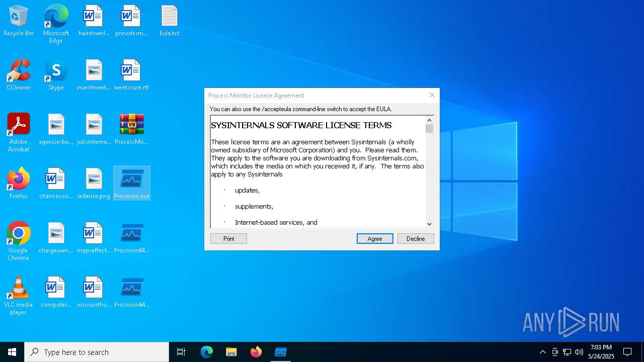Select the chargeown... image file icon
The height and width of the screenshot is (362, 644).
[x=56, y=238]
